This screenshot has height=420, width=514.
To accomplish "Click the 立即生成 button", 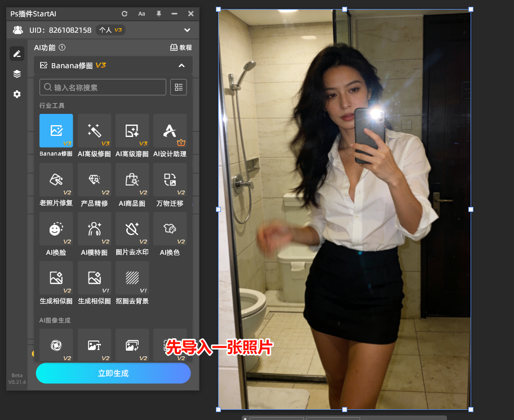I will (x=113, y=373).
